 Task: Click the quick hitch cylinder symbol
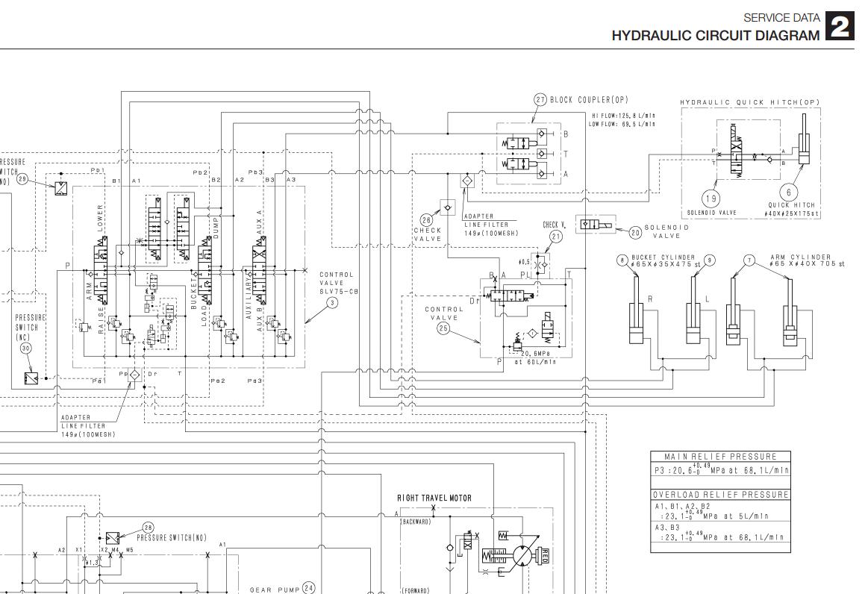804,140
